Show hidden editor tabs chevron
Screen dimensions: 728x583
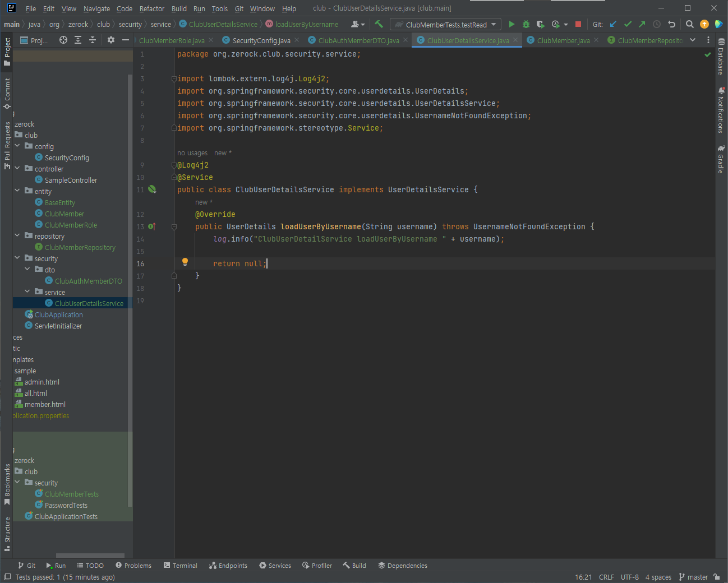[693, 40]
